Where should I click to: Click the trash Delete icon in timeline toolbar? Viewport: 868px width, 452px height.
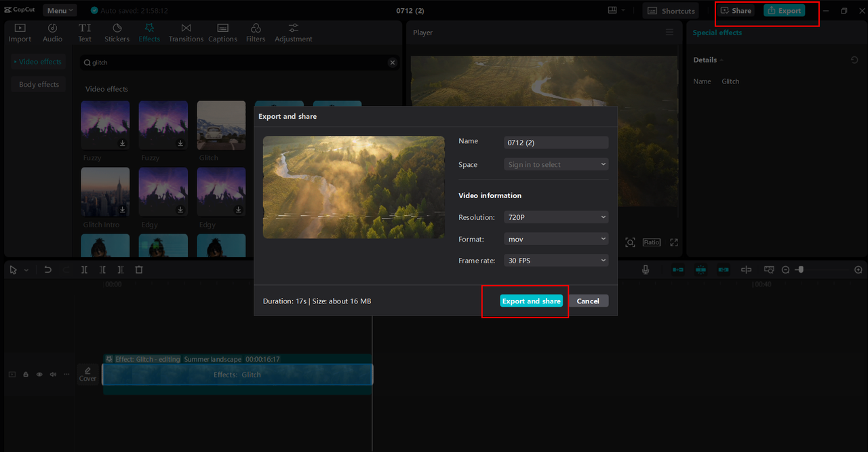[139, 269]
